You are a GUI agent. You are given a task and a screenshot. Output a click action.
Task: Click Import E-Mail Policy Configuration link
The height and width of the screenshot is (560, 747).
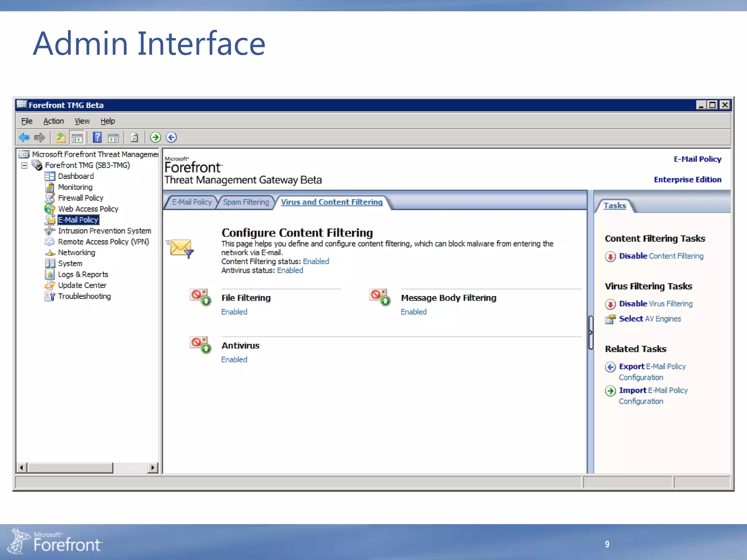653,396
